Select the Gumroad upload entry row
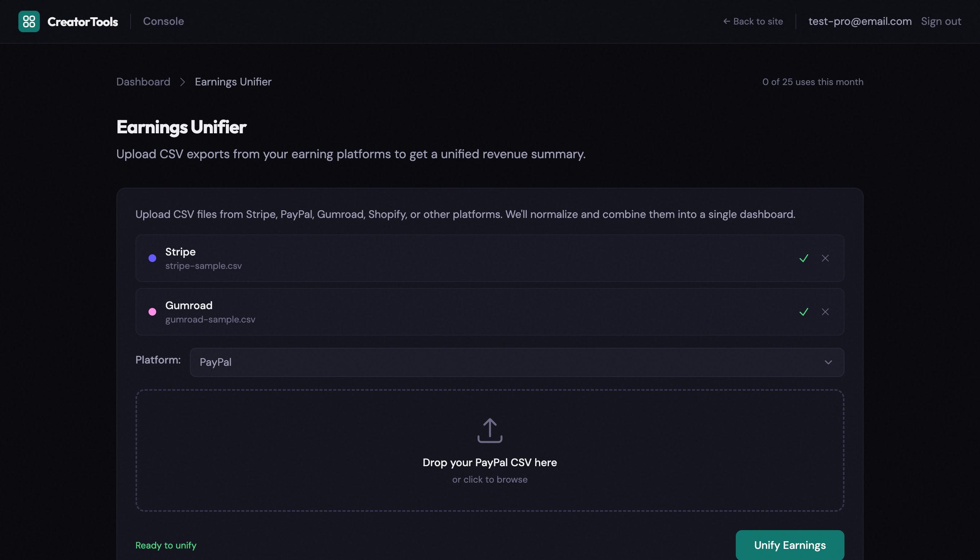This screenshot has width=980, height=560. [384, 312]
